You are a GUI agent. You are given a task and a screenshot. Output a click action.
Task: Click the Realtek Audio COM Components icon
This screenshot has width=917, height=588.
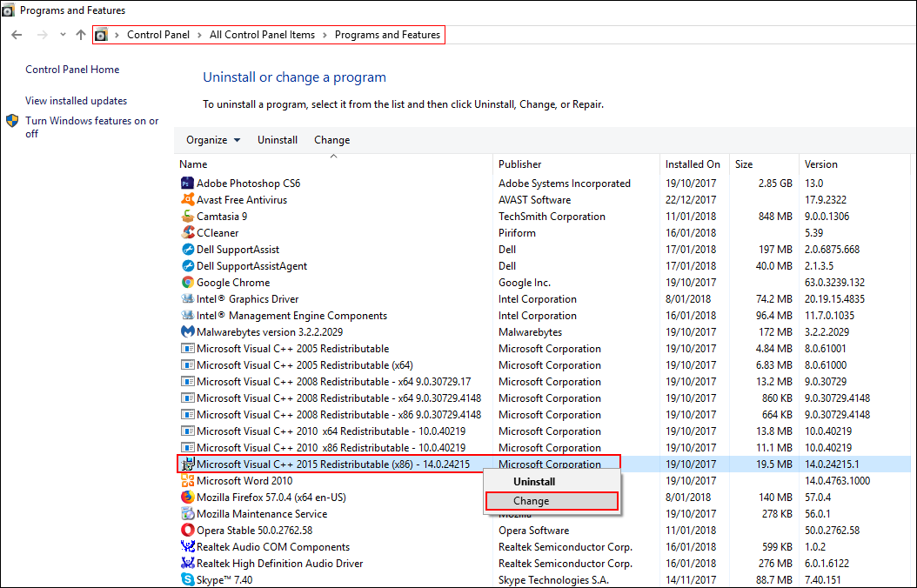tap(187, 546)
